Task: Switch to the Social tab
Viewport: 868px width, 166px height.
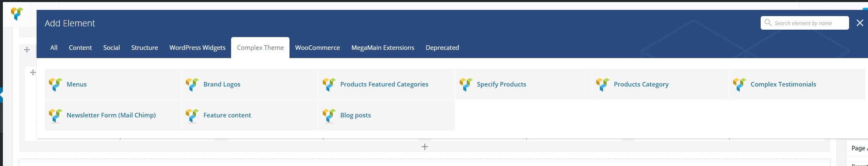Action: [x=111, y=48]
